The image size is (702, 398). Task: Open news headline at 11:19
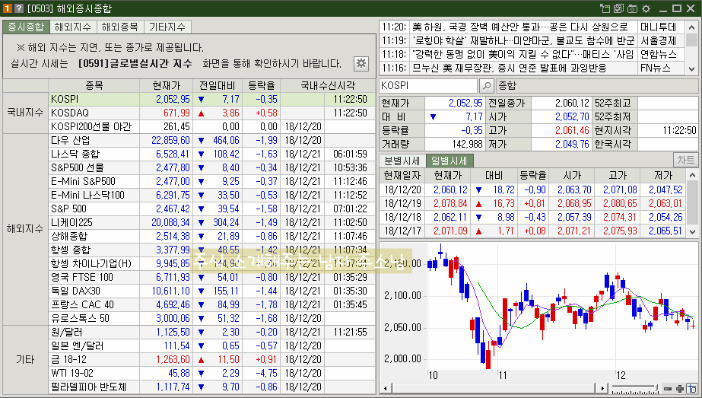click(x=523, y=41)
